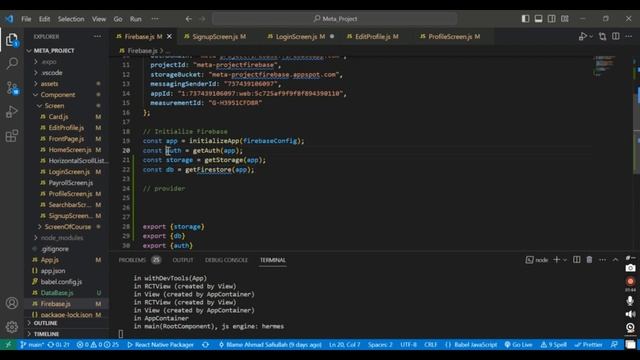Open the Go menu

click(x=118, y=19)
